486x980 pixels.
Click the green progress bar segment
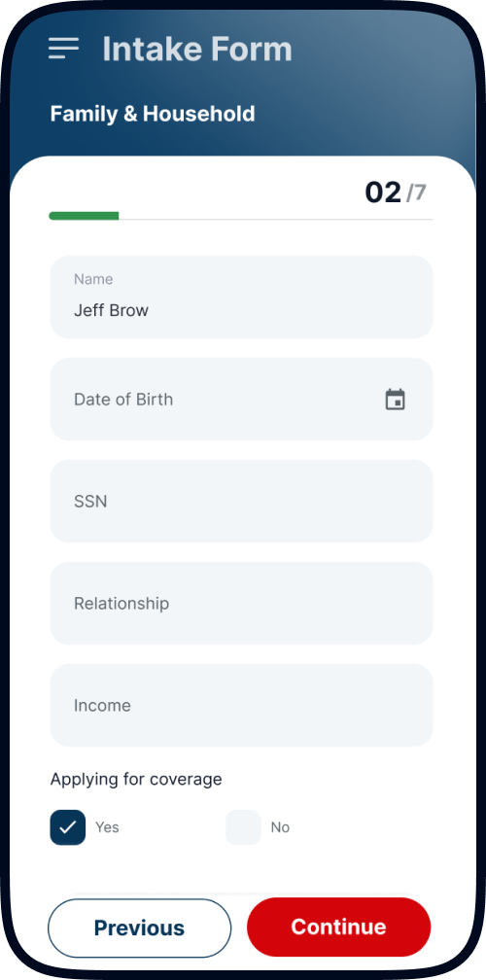point(84,216)
